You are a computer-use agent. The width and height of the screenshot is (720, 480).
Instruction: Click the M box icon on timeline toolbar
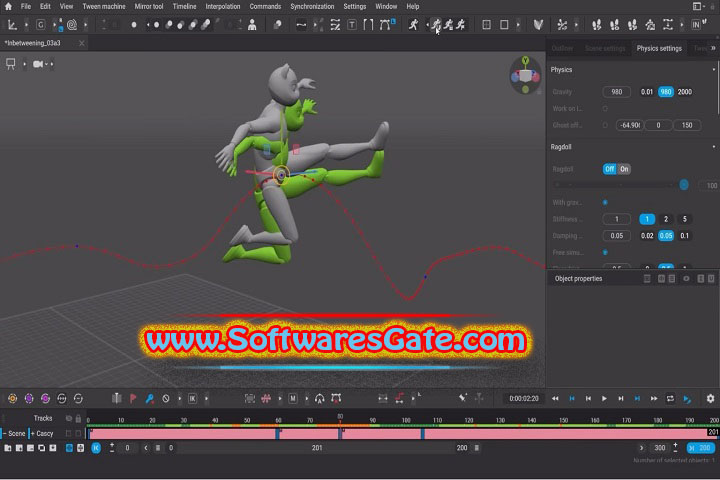tap(292, 398)
